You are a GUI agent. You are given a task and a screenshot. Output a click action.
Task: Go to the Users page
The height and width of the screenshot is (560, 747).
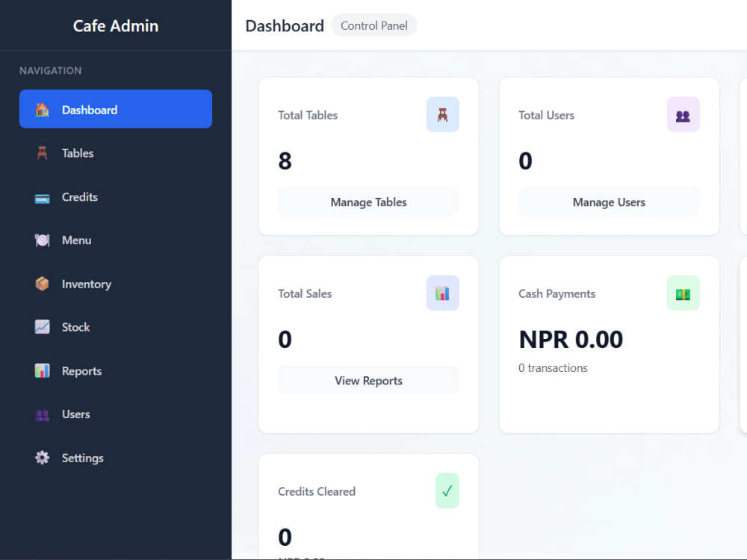point(116,414)
